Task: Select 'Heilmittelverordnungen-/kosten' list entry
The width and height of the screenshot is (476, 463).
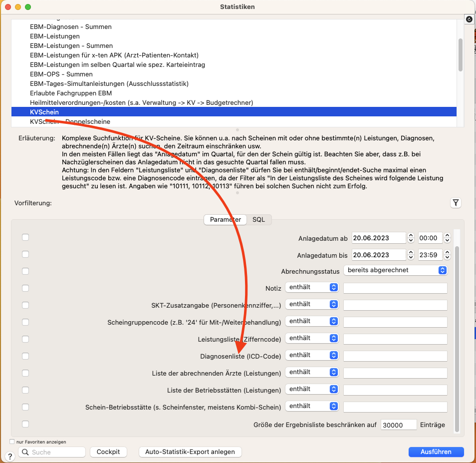Action: click(234, 103)
